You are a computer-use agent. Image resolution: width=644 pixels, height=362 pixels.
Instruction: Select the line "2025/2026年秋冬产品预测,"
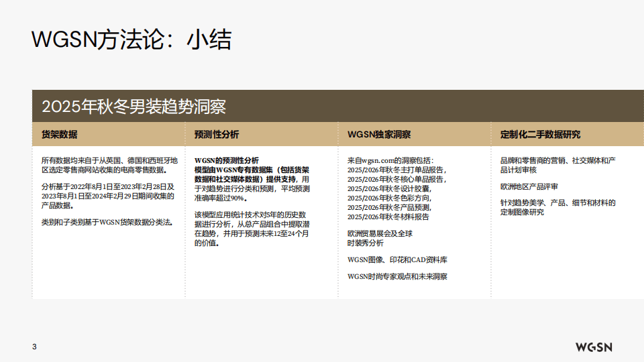pyautogui.click(x=389, y=207)
